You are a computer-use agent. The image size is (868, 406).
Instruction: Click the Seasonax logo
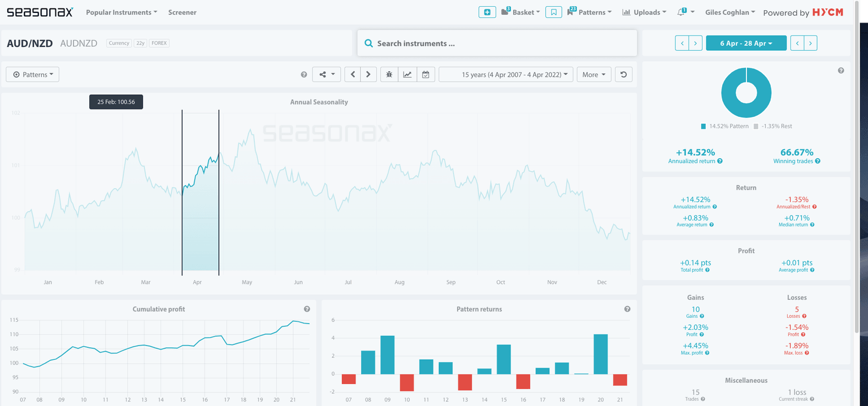tap(40, 12)
